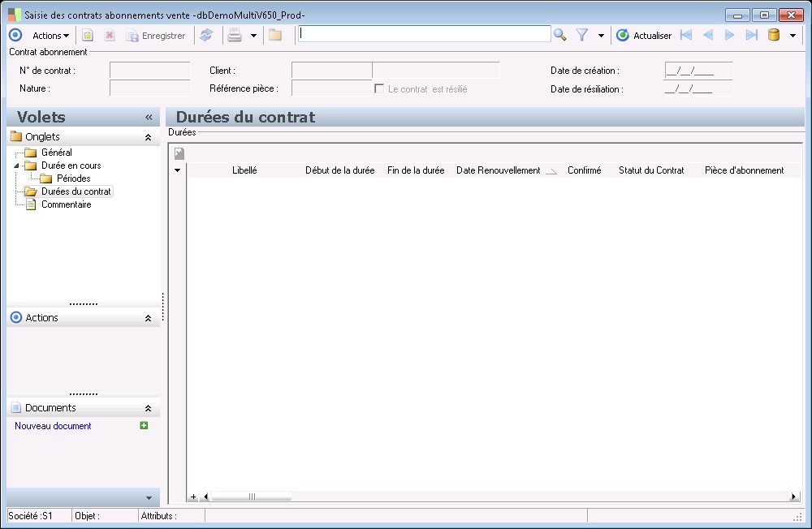
Task: Sort by Fin de la durée column
Action: [x=416, y=170]
